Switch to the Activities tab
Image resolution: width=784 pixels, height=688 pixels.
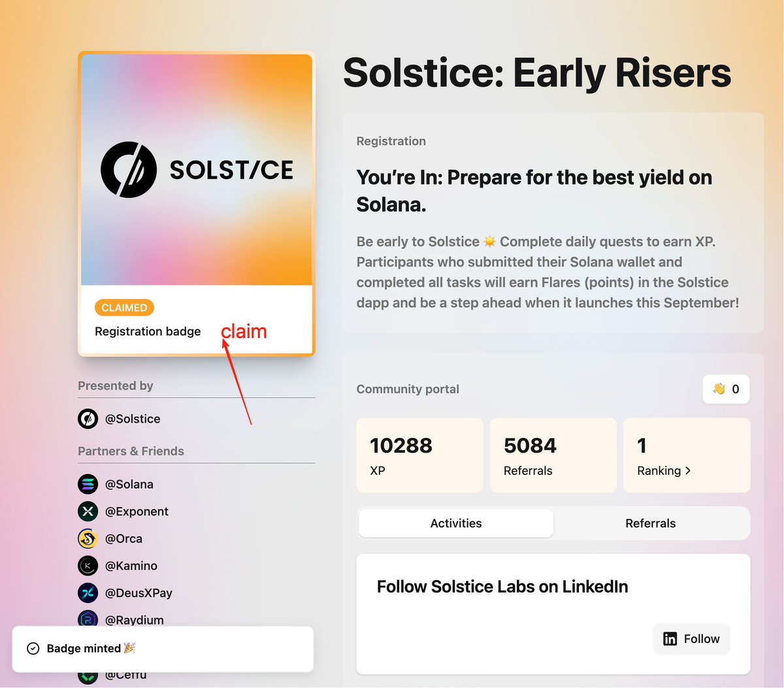pos(456,523)
